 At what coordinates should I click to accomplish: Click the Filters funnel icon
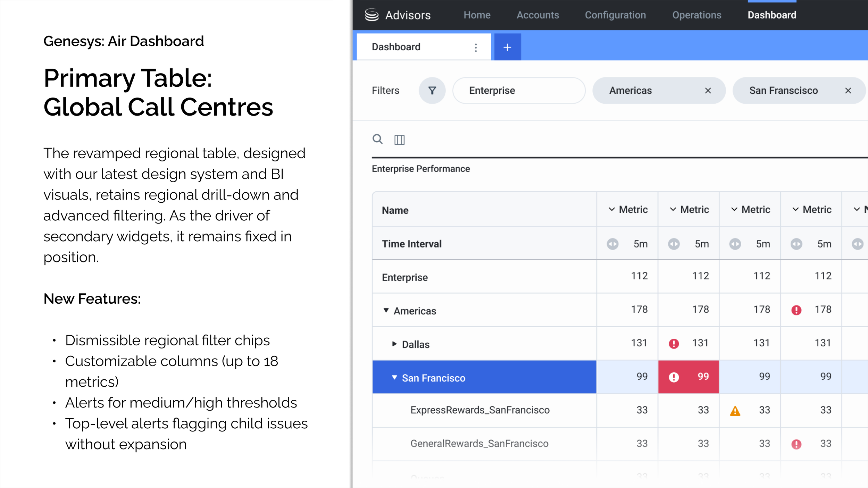pos(432,90)
